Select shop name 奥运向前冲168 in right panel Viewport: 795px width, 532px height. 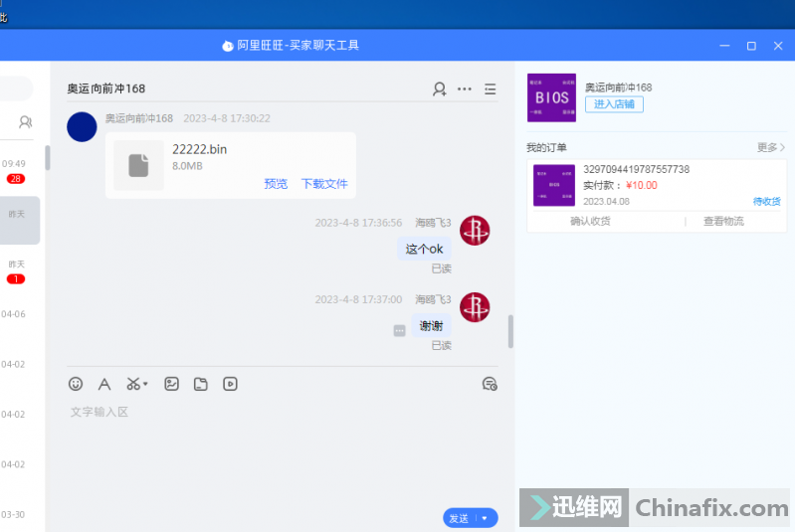click(619, 88)
